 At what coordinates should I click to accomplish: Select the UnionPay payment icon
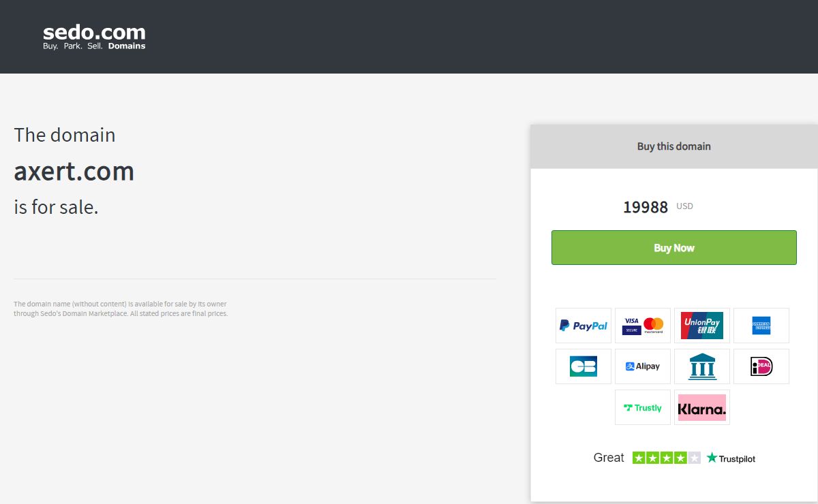[x=702, y=326]
